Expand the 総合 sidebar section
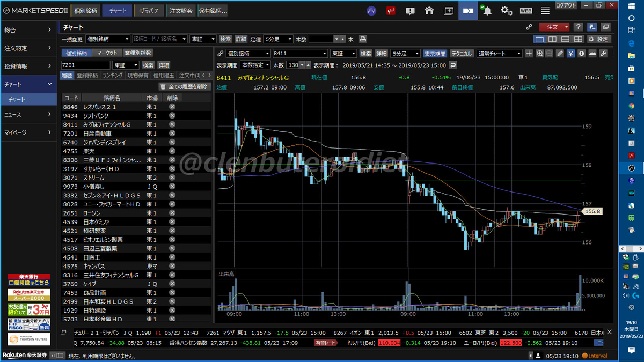Viewport: 644px width, 362px height. coord(28,30)
